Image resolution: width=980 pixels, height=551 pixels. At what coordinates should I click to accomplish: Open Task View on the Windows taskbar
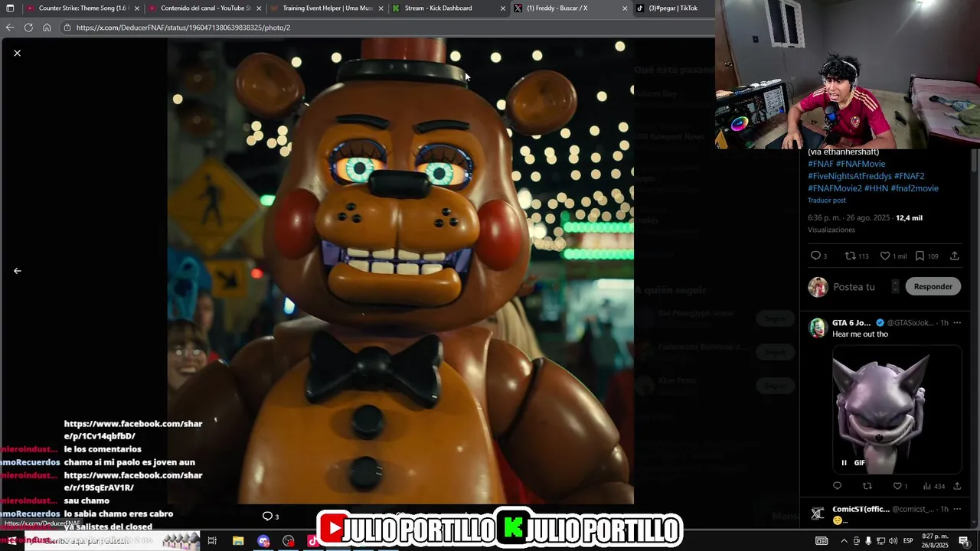tap(212, 541)
